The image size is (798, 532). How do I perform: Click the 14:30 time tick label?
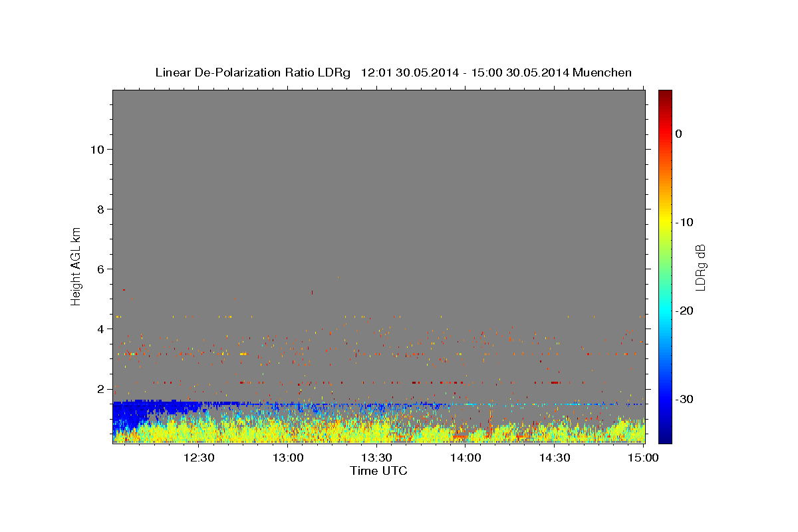point(554,458)
